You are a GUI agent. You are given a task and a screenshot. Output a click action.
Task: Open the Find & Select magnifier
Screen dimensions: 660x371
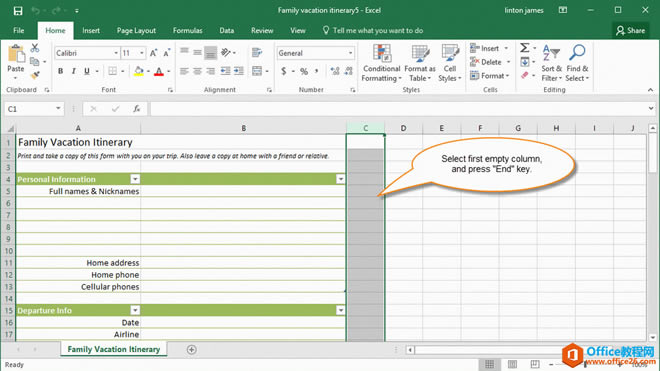(577, 63)
